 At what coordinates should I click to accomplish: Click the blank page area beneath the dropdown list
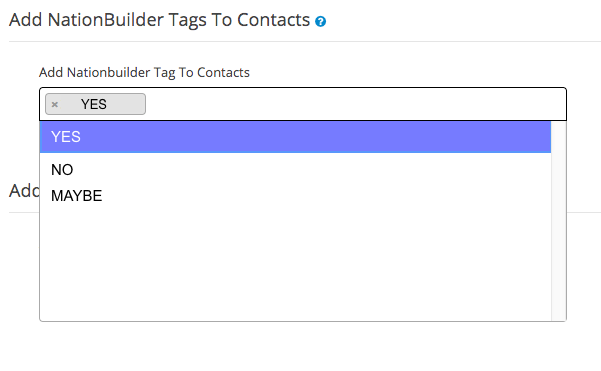coord(303,346)
